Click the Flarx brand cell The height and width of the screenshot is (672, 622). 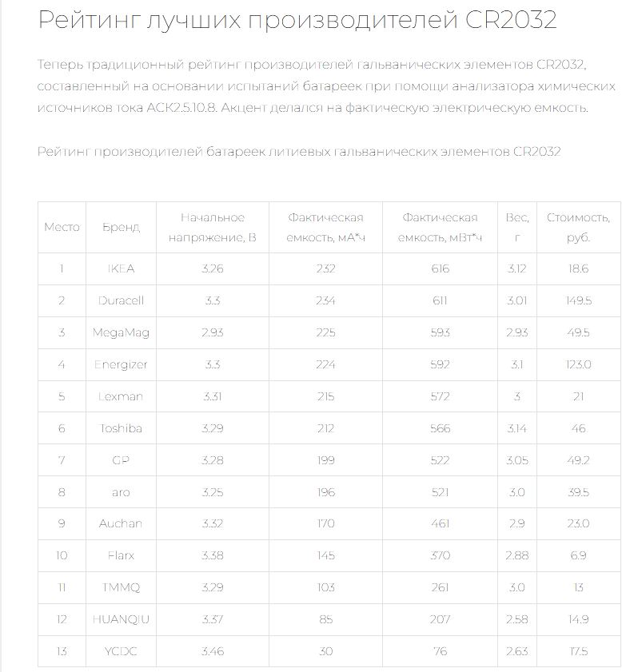121,555
